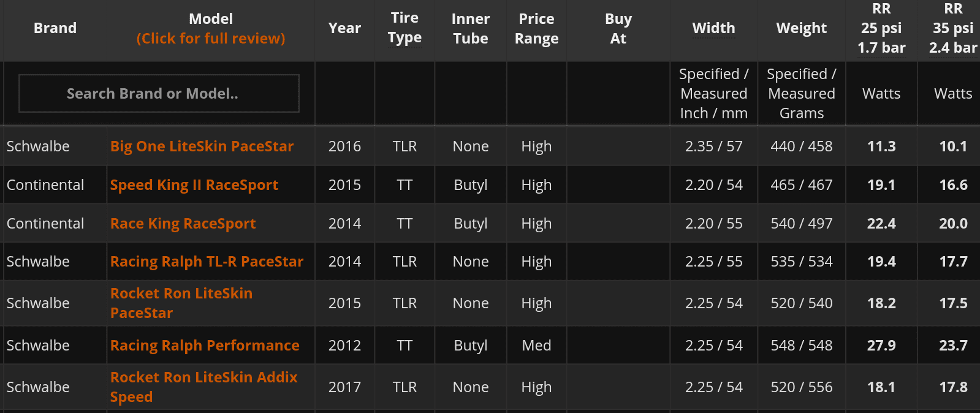Image resolution: width=980 pixels, height=413 pixels.
Task: Open Rocket Ron LiteSkin PaceStar review
Action: 181,303
